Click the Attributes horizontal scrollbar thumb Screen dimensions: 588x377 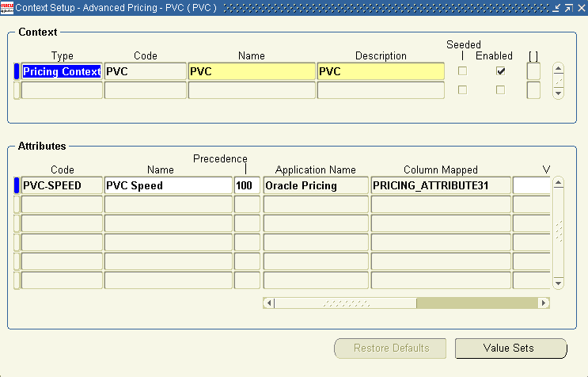pos(345,303)
